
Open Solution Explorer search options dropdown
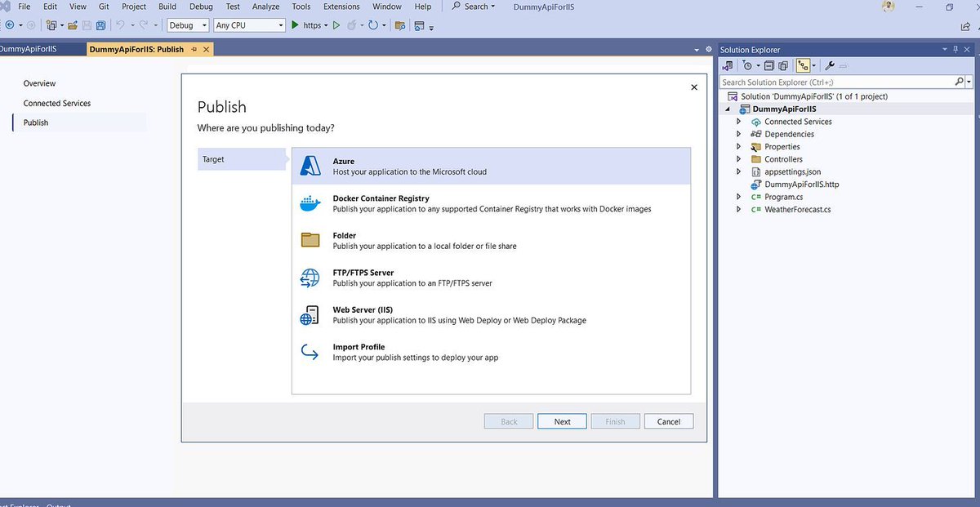pos(969,82)
